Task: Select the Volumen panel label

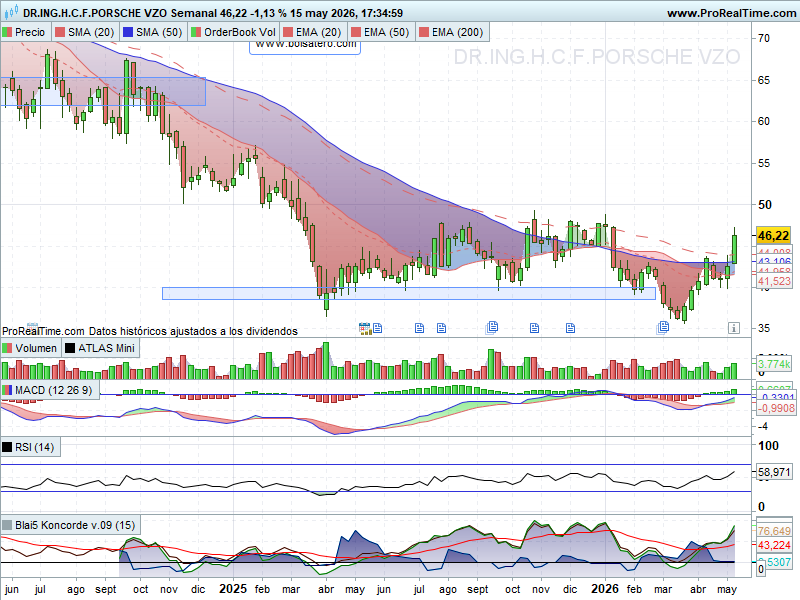Action: point(30,348)
